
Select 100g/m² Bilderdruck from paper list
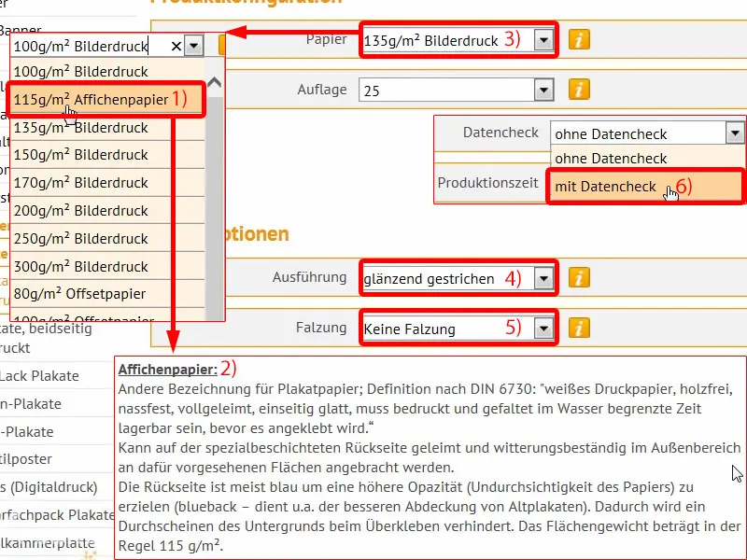(107, 72)
